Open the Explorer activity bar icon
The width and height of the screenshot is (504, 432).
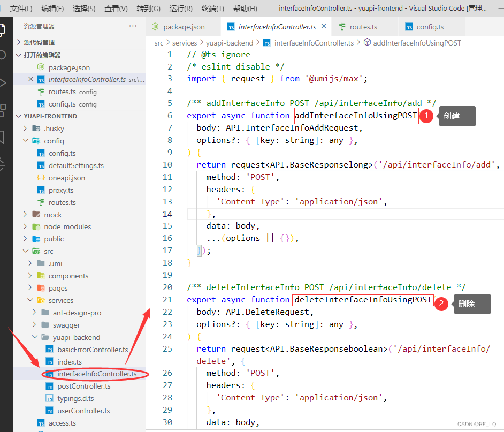click(3, 29)
